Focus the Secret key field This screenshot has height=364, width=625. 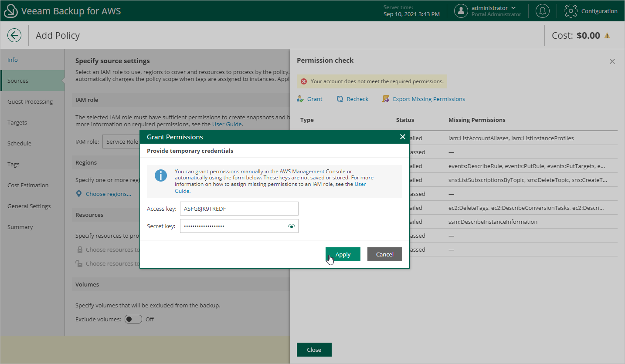(x=239, y=226)
